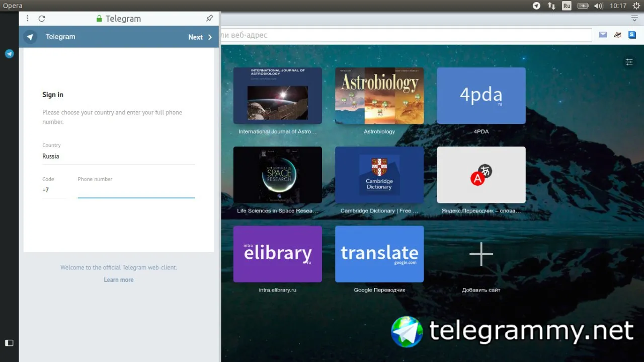The height and width of the screenshot is (362, 644).
Task: Switch the Ru keyboard layout indicator
Action: [567, 6]
